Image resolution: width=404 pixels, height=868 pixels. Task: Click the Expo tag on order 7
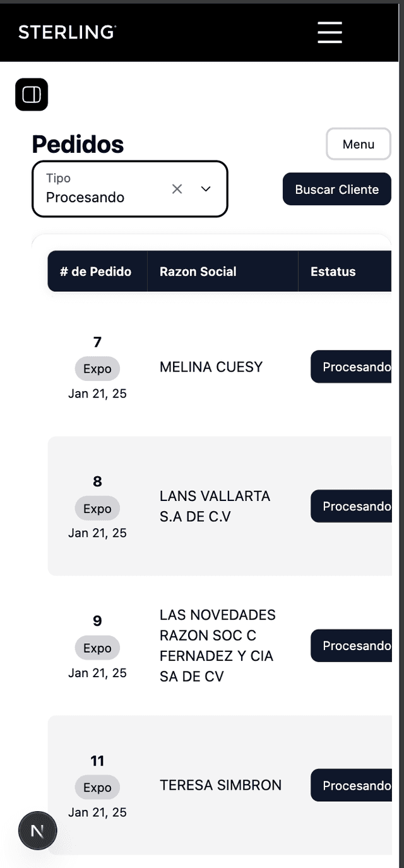(x=97, y=369)
